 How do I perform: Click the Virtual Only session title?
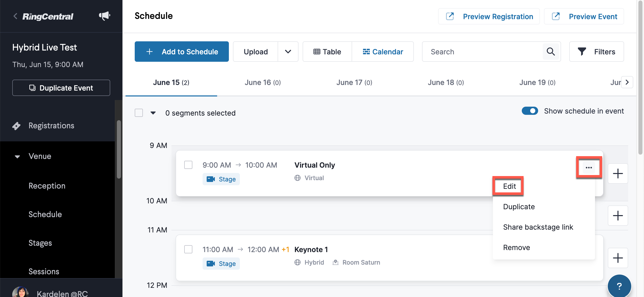tap(315, 165)
